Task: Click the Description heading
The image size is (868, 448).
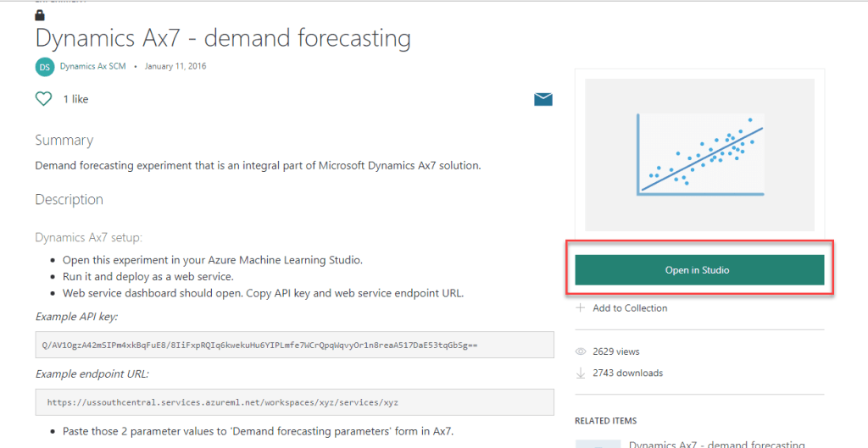Action: tap(70, 199)
